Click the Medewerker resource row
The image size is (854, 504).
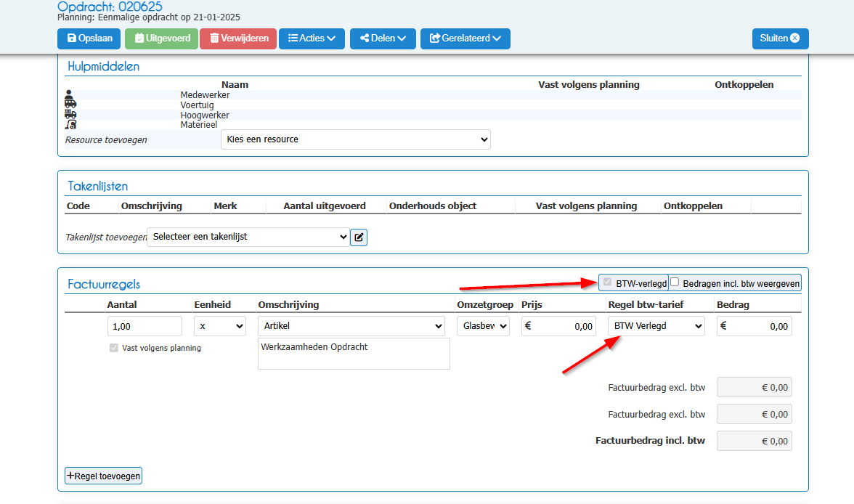coord(433,95)
